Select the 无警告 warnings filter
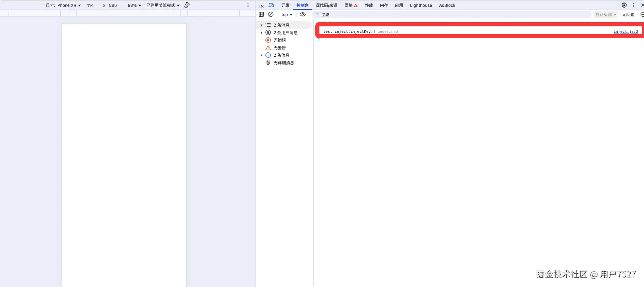This screenshot has height=287, width=644. pyautogui.click(x=279, y=48)
